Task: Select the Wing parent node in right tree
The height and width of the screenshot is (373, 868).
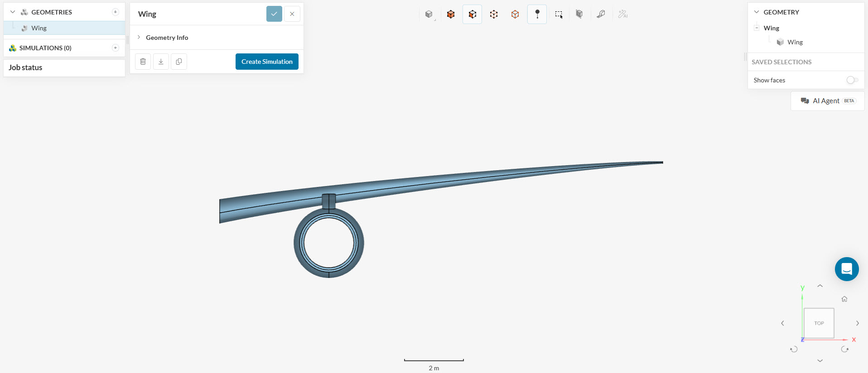Action: pyautogui.click(x=772, y=28)
